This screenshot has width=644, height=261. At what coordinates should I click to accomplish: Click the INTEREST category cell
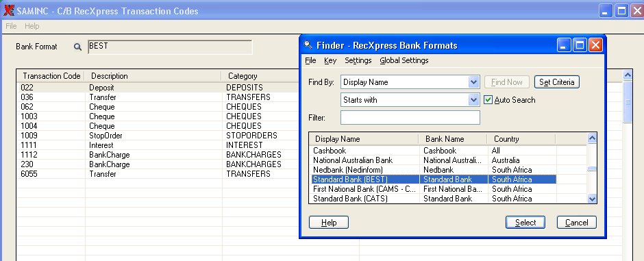(245, 145)
